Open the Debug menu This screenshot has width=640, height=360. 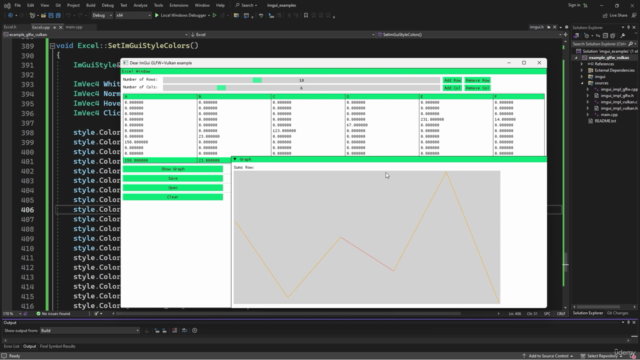(x=108, y=5)
